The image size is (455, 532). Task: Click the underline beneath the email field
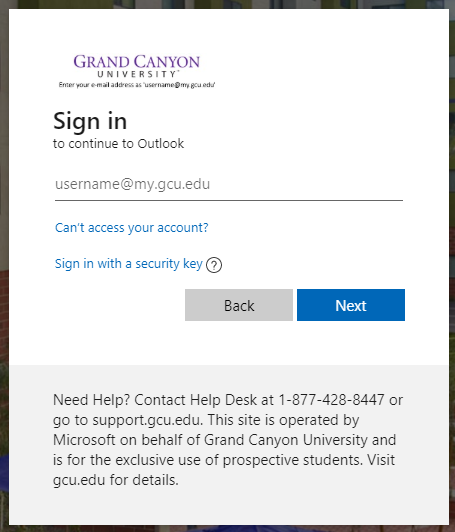[229, 200]
